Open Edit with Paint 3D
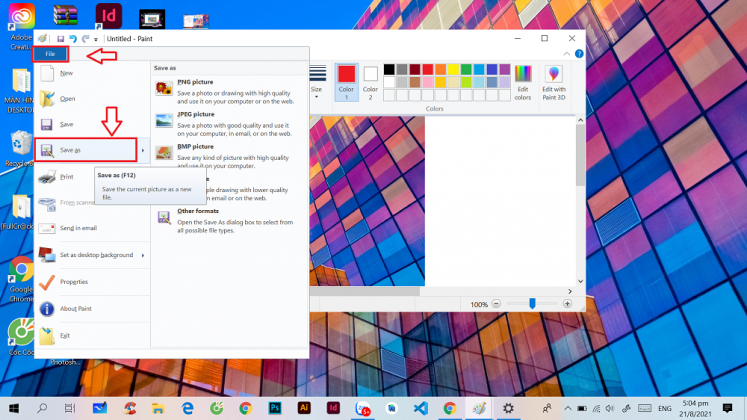Image resolution: width=747 pixels, height=420 pixels. (x=553, y=82)
